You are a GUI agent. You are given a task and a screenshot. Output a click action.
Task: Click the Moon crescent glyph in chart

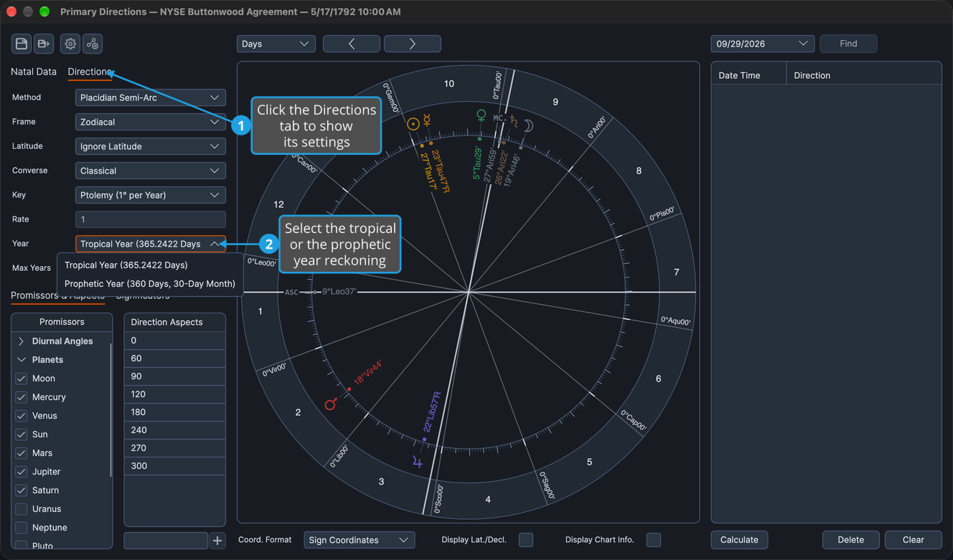pyautogui.click(x=527, y=125)
